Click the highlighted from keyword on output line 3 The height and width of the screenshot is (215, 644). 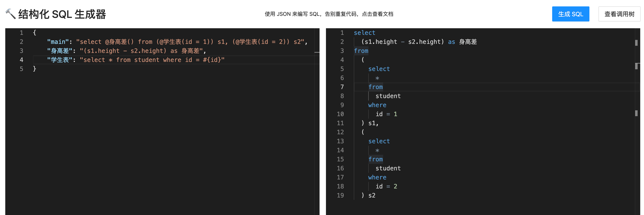click(x=361, y=51)
